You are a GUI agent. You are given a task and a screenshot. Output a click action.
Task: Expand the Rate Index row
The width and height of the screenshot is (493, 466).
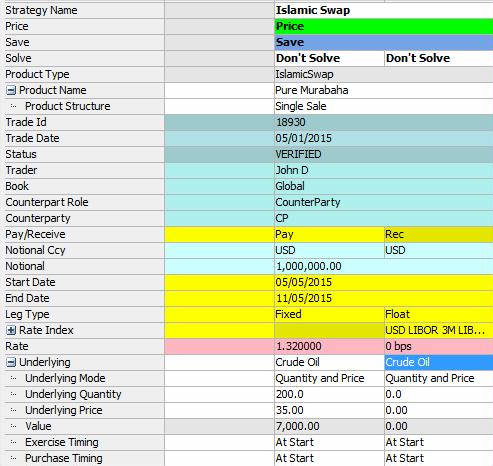point(11,330)
